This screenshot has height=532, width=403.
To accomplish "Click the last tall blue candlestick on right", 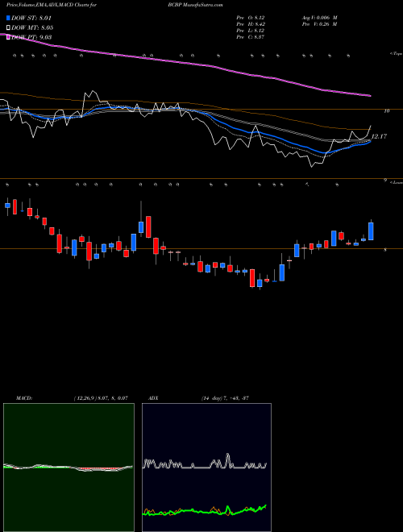I will click(371, 231).
